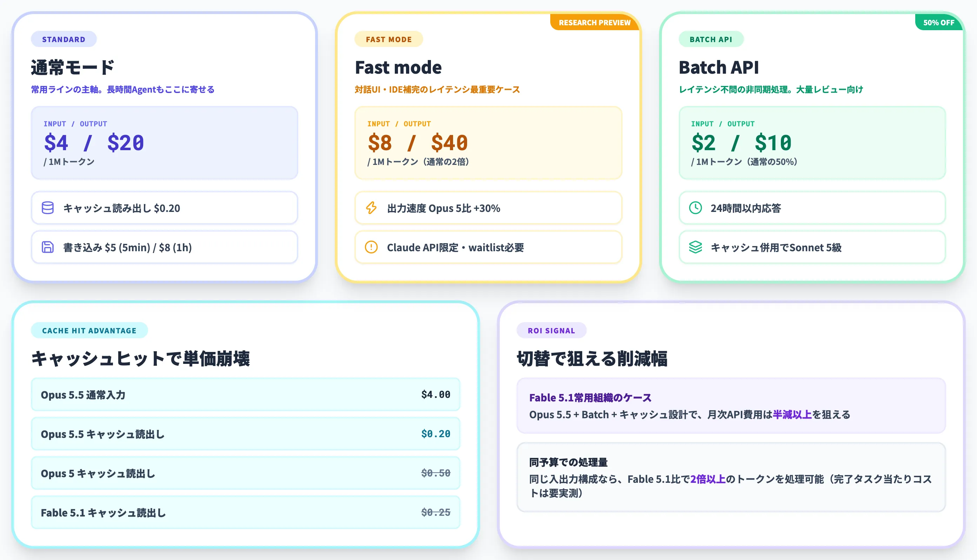Click the キャッシュ読み出し $0.20 text
Image resolution: width=977 pixels, height=560 pixels.
point(121,208)
